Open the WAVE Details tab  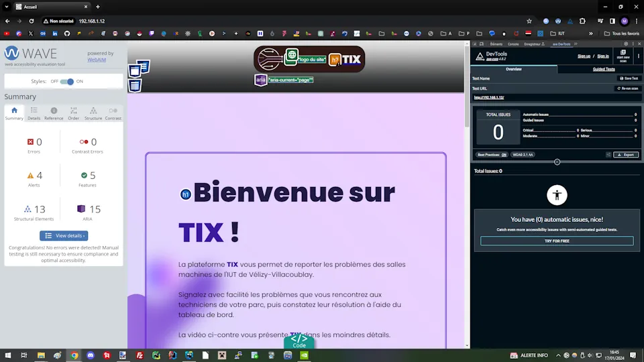pos(34,113)
